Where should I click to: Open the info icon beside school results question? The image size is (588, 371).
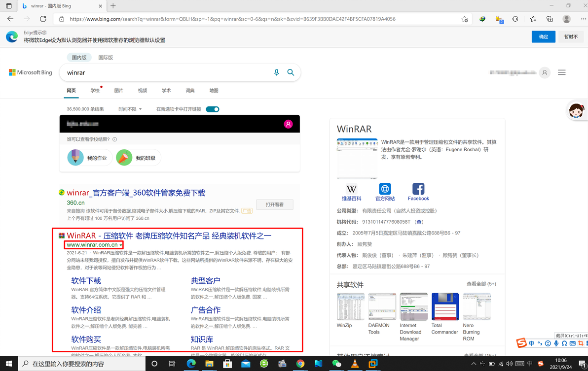(x=115, y=139)
